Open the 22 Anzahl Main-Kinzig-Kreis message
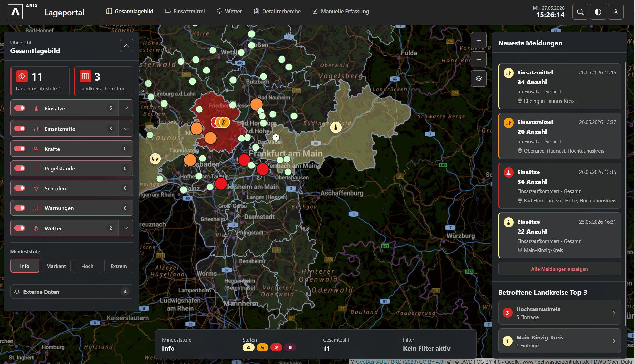This screenshot has width=635, height=364. 560,236
